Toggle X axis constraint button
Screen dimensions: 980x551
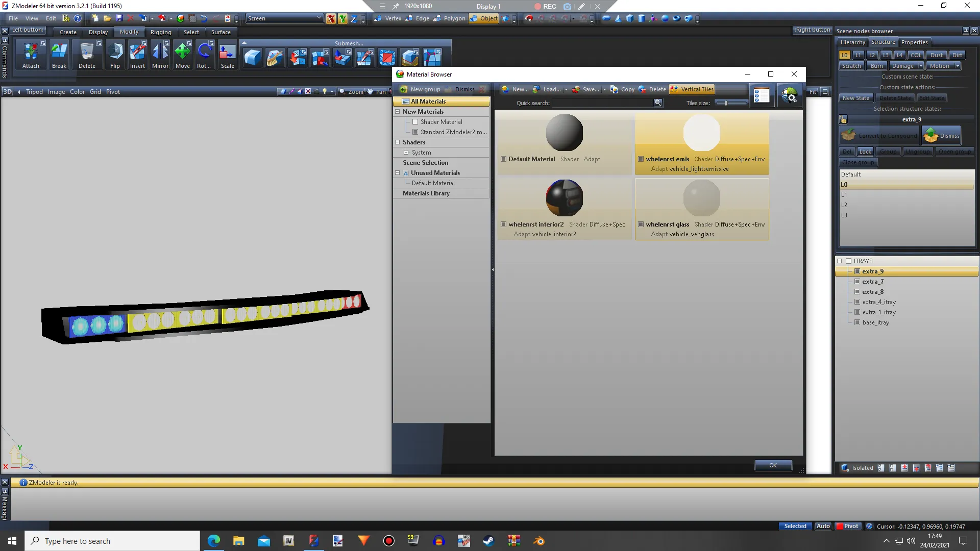coord(331,19)
